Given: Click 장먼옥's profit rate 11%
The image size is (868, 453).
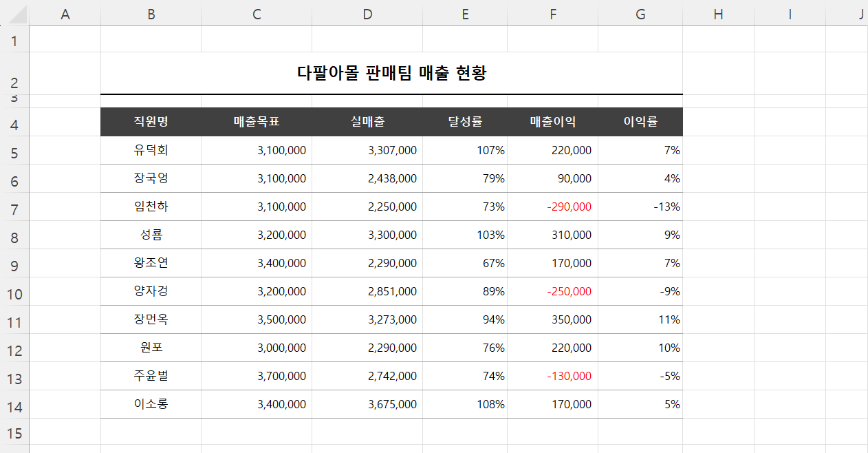Looking at the screenshot, I should [x=669, y=319].
